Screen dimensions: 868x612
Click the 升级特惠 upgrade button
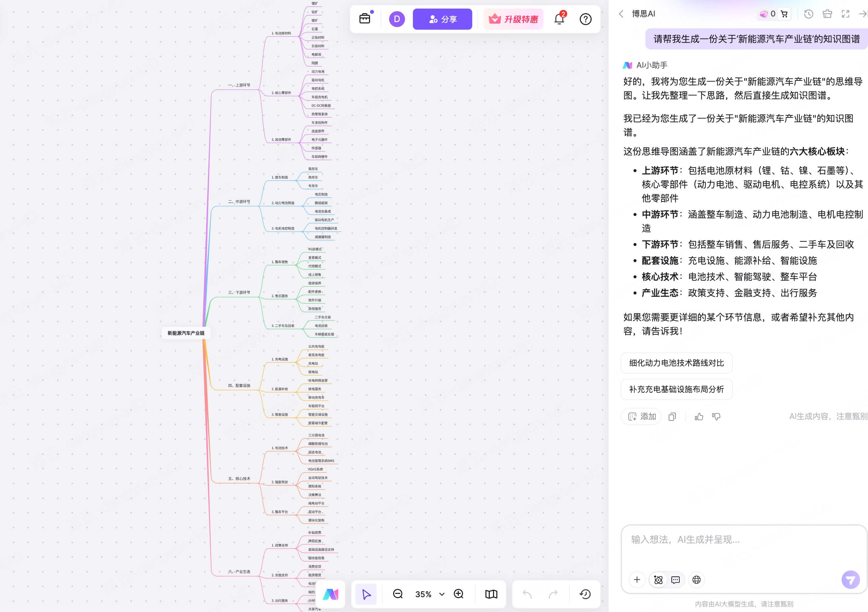point(513,19)
